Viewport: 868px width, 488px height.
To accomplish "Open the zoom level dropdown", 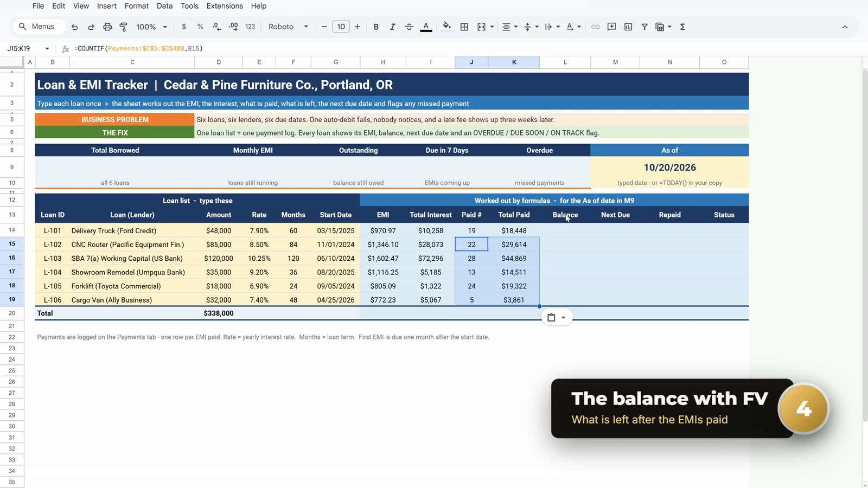I will click(x=151, y=27).
